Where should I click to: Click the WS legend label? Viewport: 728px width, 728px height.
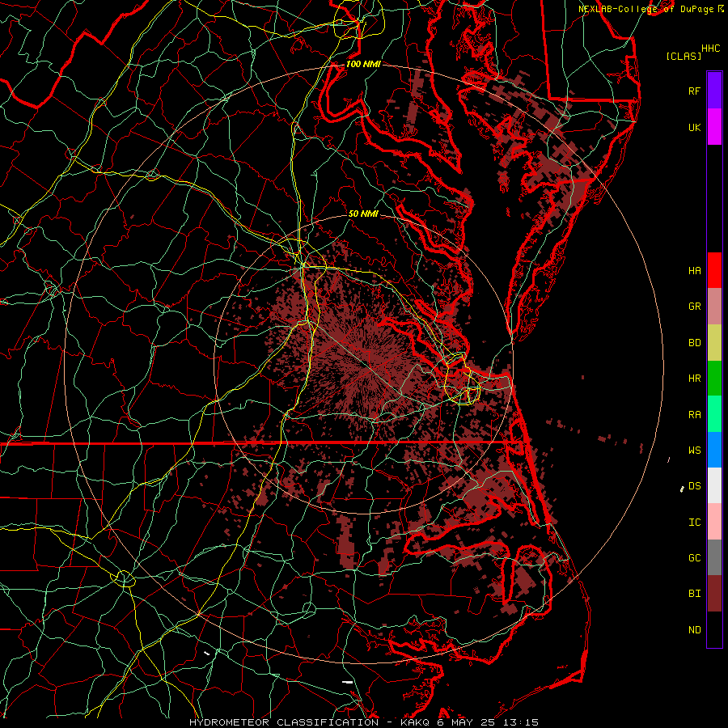695,451
